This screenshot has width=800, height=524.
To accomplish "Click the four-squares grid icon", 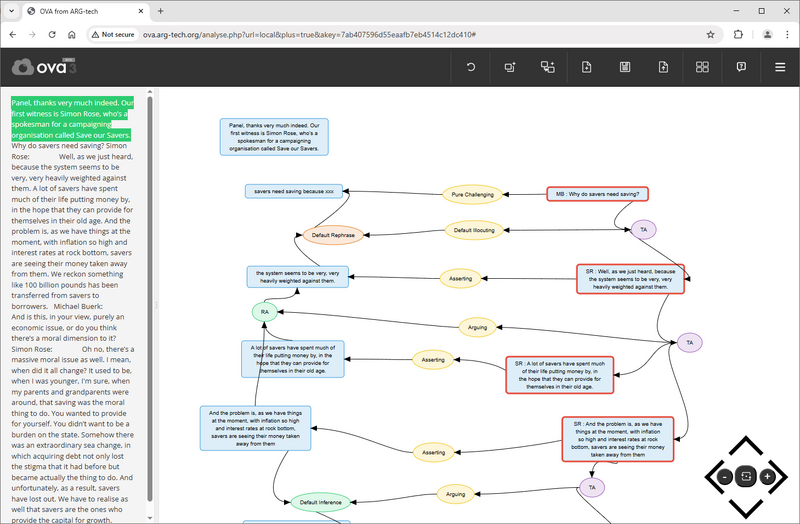I will (x=702, y=67).
